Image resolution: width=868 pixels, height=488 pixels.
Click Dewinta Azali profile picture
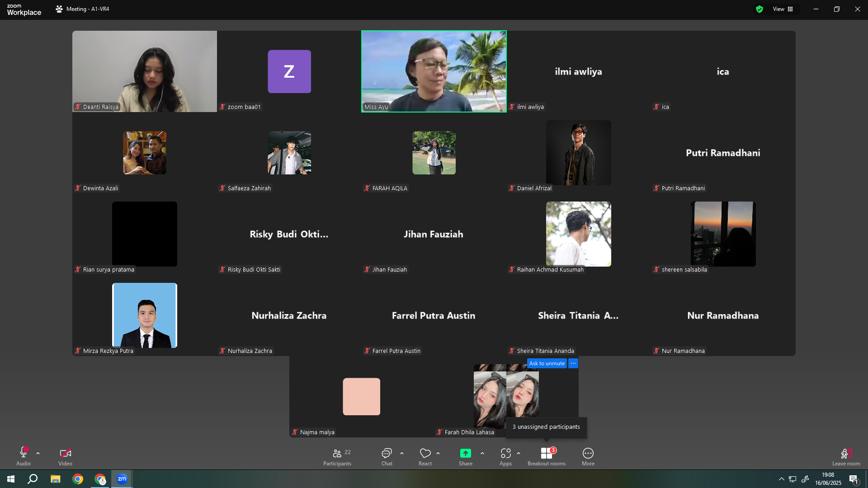(145, 153)
